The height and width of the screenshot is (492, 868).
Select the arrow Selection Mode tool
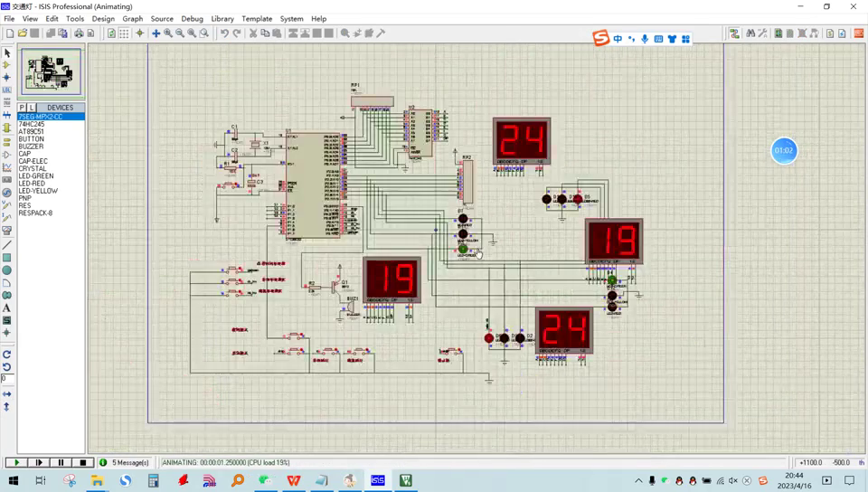coord(7,53)
